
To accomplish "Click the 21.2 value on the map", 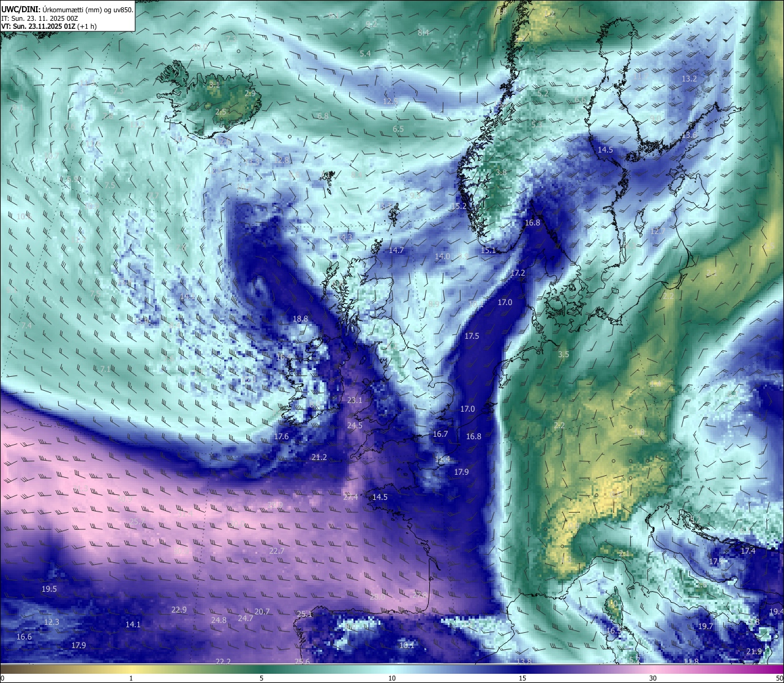I will (x=319, y=457).
